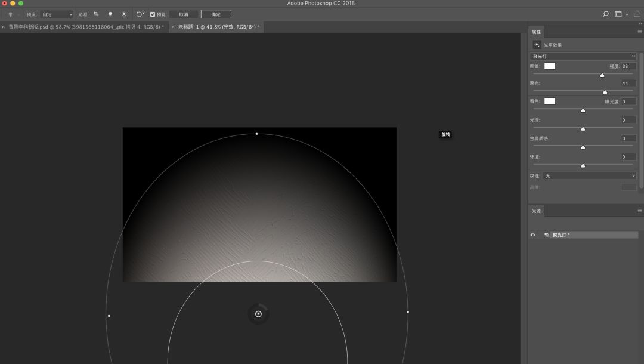Select the 光源 lights panel tab
The height and width of the screenshot is (364, 644).
tap(537, 211)
